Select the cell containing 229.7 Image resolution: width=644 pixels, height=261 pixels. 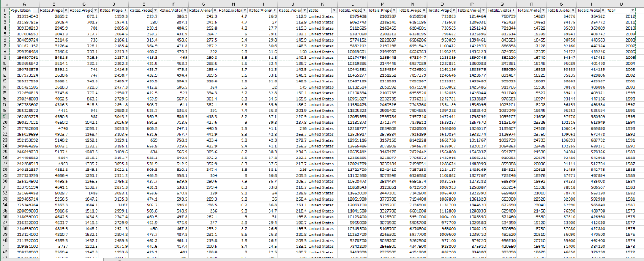(144, 15)
